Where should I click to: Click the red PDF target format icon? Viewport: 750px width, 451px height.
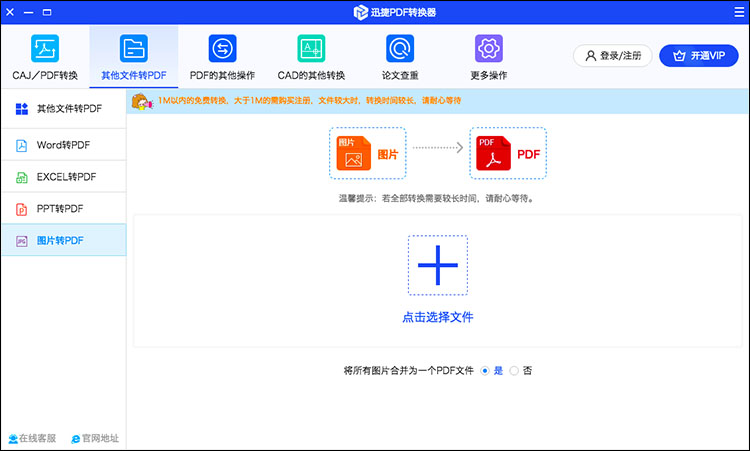coord(493,154)
